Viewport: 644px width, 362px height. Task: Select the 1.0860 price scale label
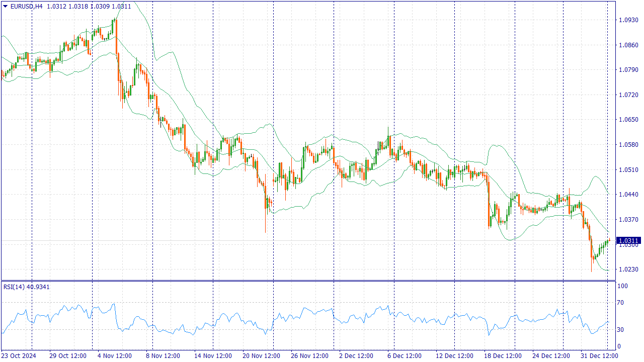[628, 45]
